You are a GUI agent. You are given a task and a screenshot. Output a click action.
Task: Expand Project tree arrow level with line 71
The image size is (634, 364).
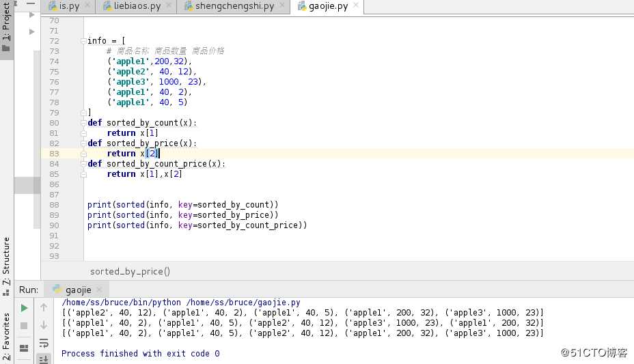pos(32,31)
